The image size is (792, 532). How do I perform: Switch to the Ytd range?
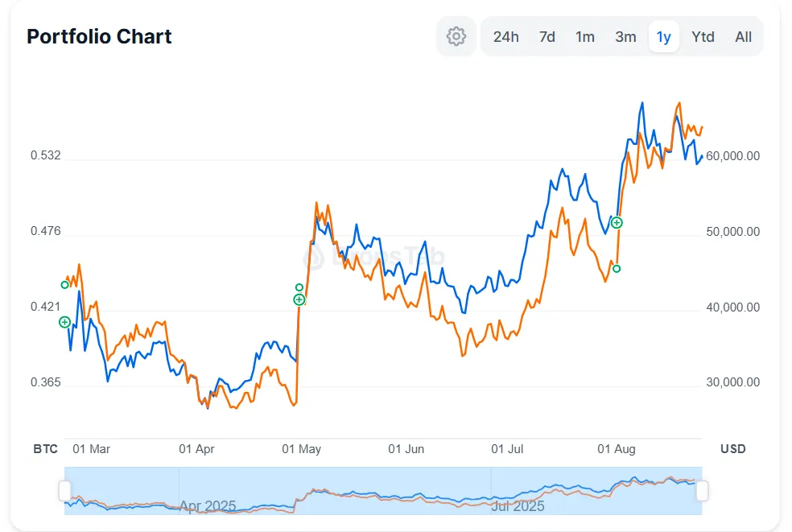pyautogui.click(x=703, y=37)
